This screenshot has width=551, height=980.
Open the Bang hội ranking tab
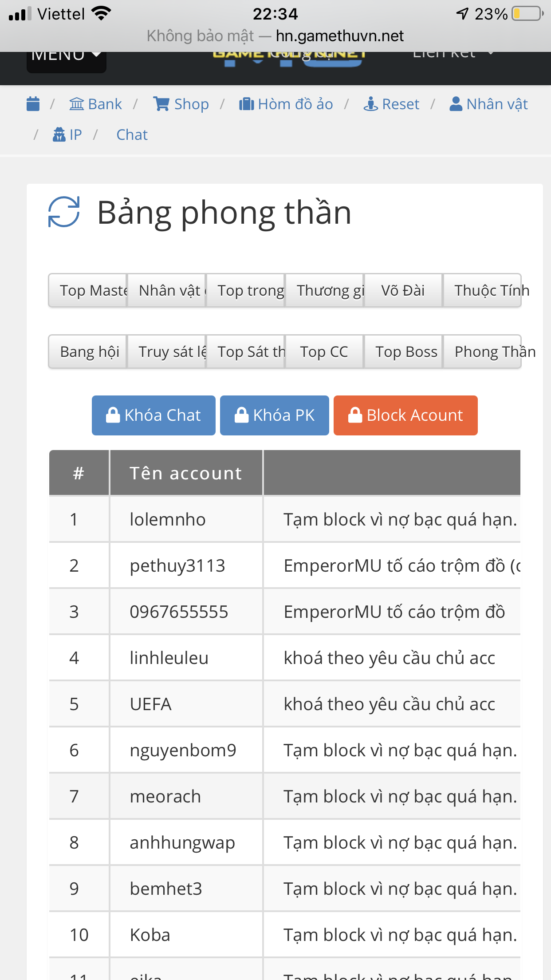point(88,352)
